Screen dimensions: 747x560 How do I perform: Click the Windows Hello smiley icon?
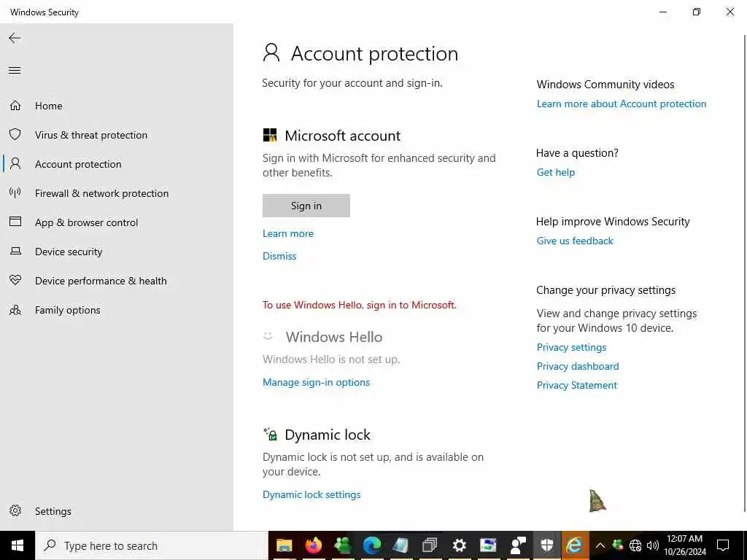(x=268, y=336)
